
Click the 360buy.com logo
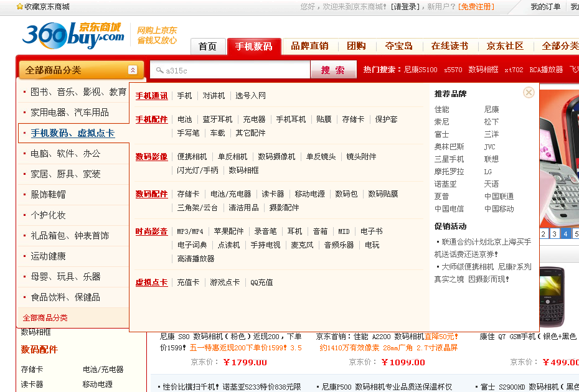pyautogui.click(x=73, y=35)
